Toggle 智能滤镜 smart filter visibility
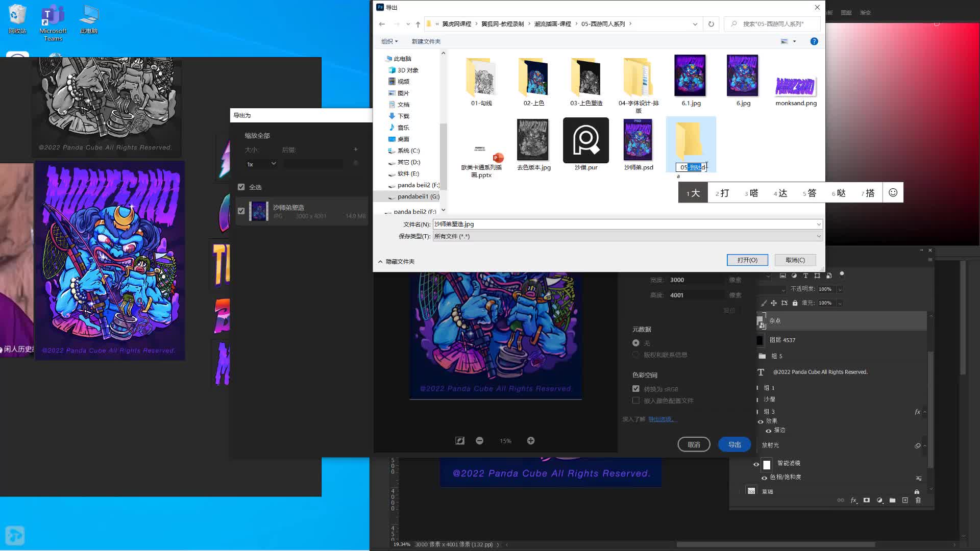The width and height of the screenshot is (980, 551). click(x=756, y=464)
